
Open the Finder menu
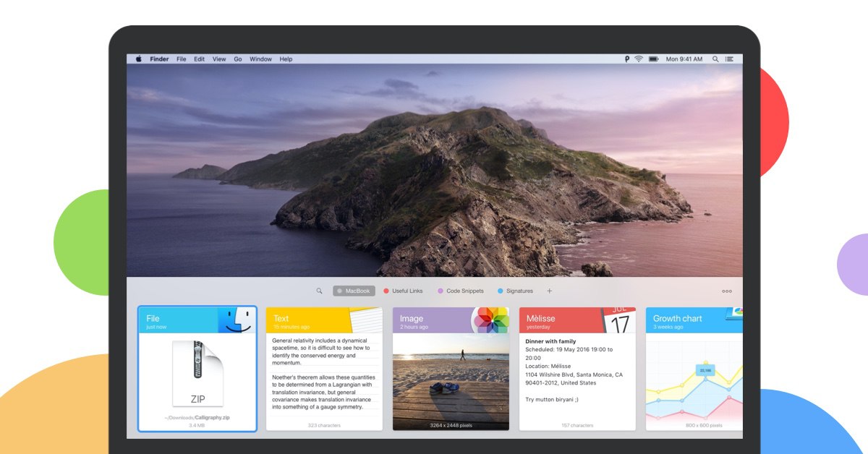(159, 59)
